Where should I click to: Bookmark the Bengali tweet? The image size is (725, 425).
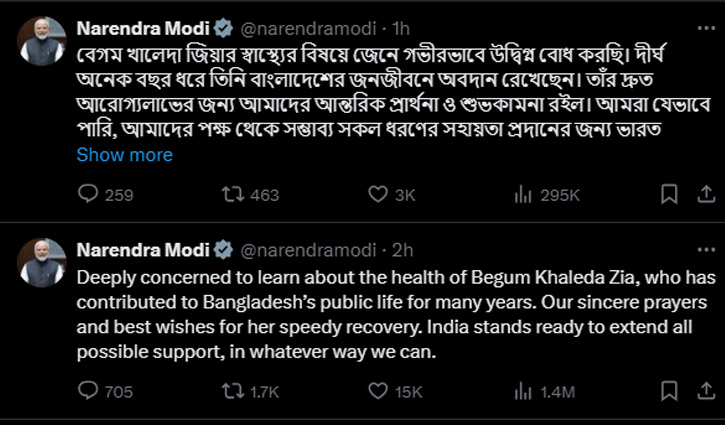coord(670,195)
